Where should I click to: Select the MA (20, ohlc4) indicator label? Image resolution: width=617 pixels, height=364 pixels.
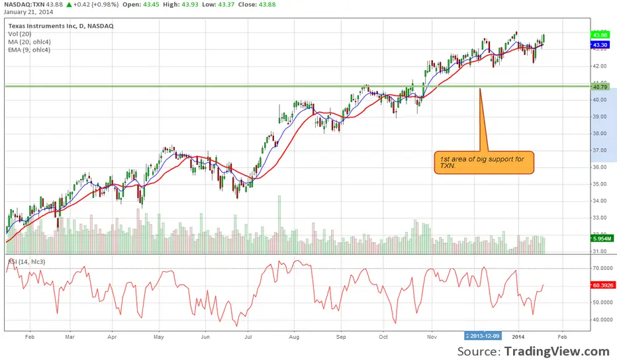pyautogui.click(x=30, y=42)
